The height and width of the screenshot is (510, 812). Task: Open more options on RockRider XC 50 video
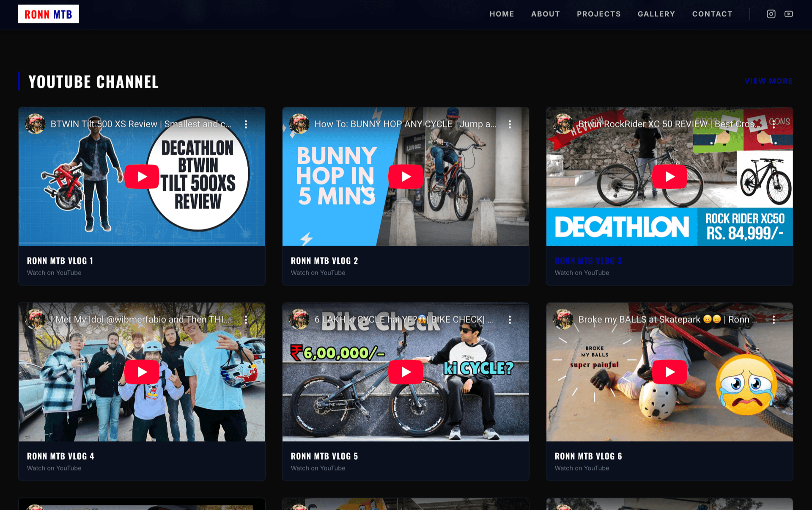pyautogui.click(x=774, y=124)
